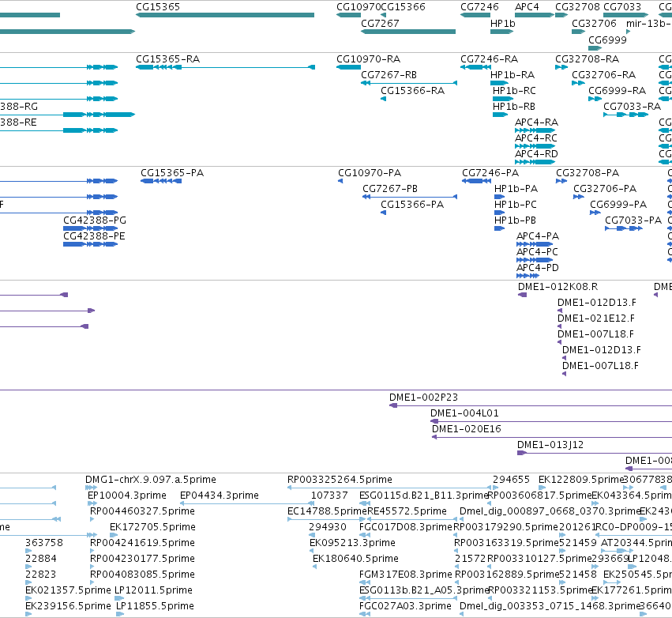Select the CG10970-PA protein label
The image size is (672, 618).
370,173
